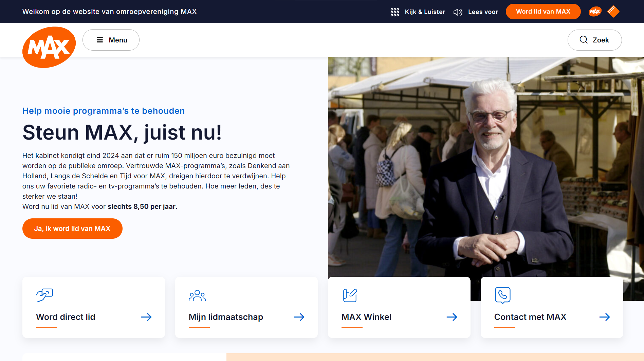Click the Word direct lid handshake icon
The width and height of the screenshot is (644, 361).
pos(44,295)
